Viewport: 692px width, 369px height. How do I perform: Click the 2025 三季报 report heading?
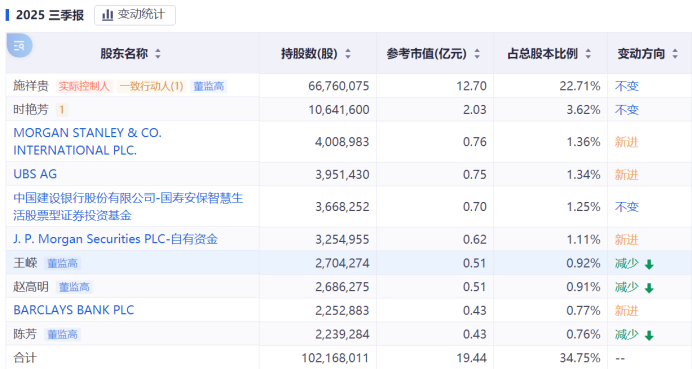[50, 15]
